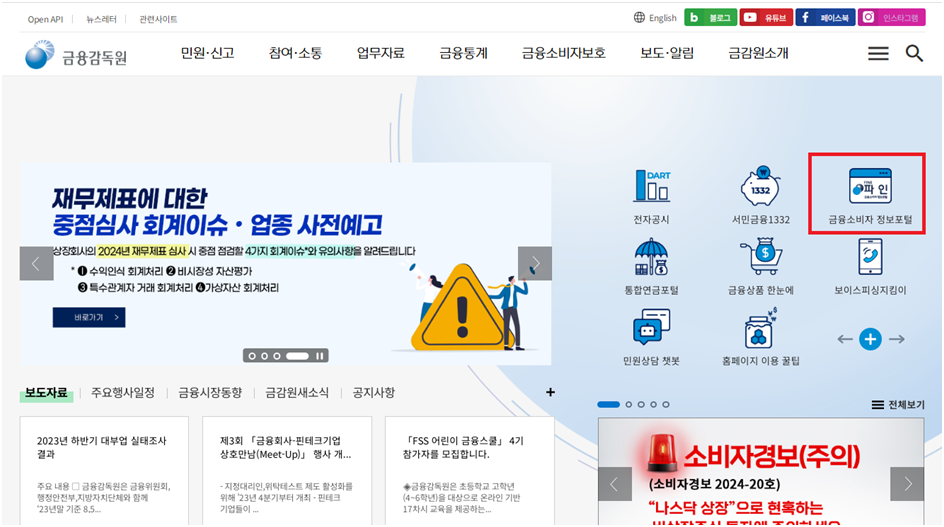Pause the main banner slideshow
944x527 pixels.
(x=320, y=356)
